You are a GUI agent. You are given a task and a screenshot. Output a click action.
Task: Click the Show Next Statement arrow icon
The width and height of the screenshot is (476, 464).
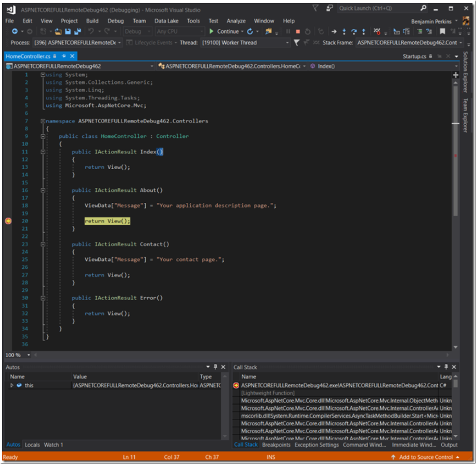(334, 32)
